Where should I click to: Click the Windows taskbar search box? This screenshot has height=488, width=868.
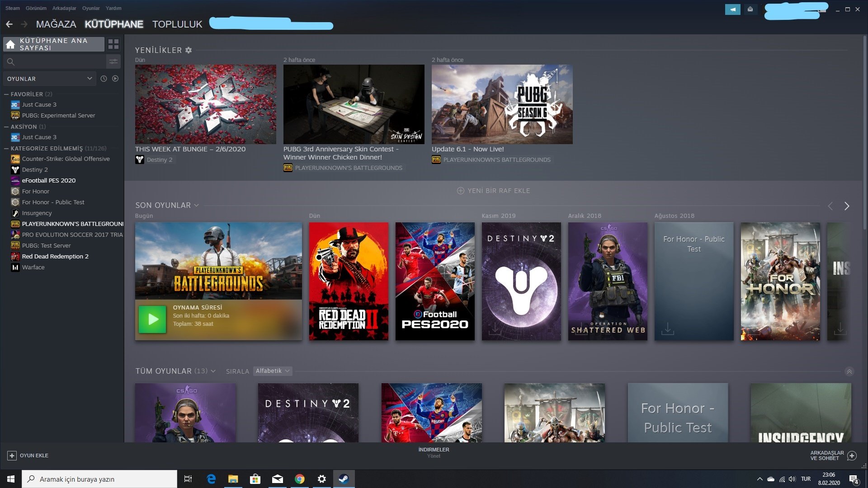point(99,479)
